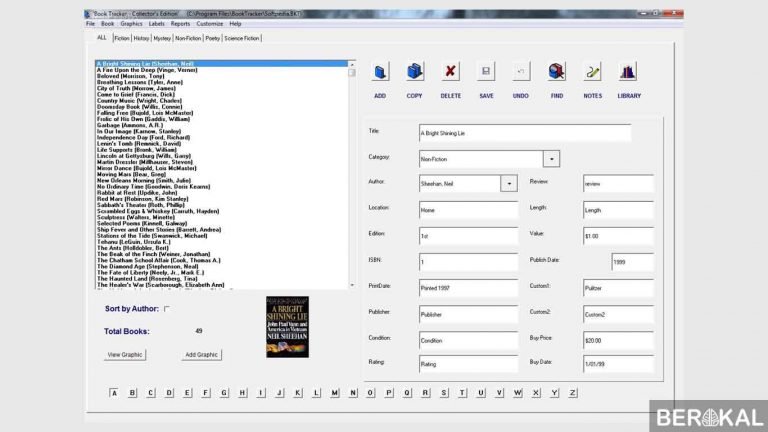This screenshot has width=768, height=432.
Task: Enable the Sort by Author checkbox
Action: point(167,309)
